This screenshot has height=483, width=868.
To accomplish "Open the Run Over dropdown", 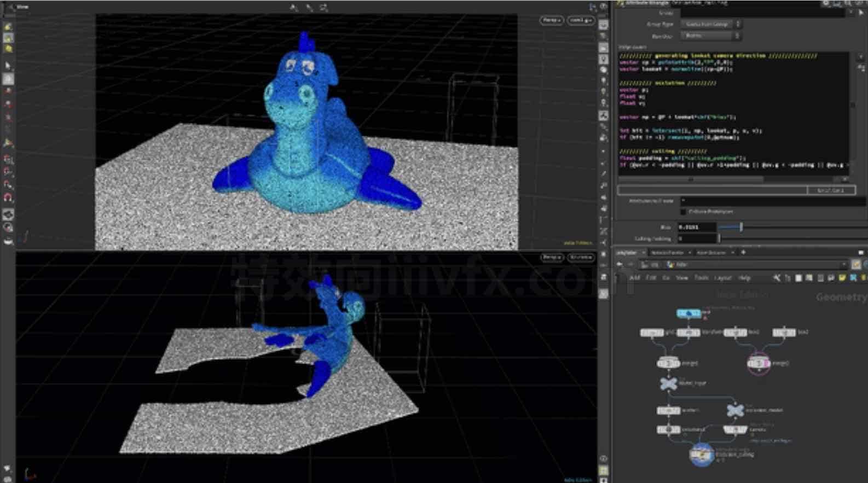I will [x=710, y=36].
